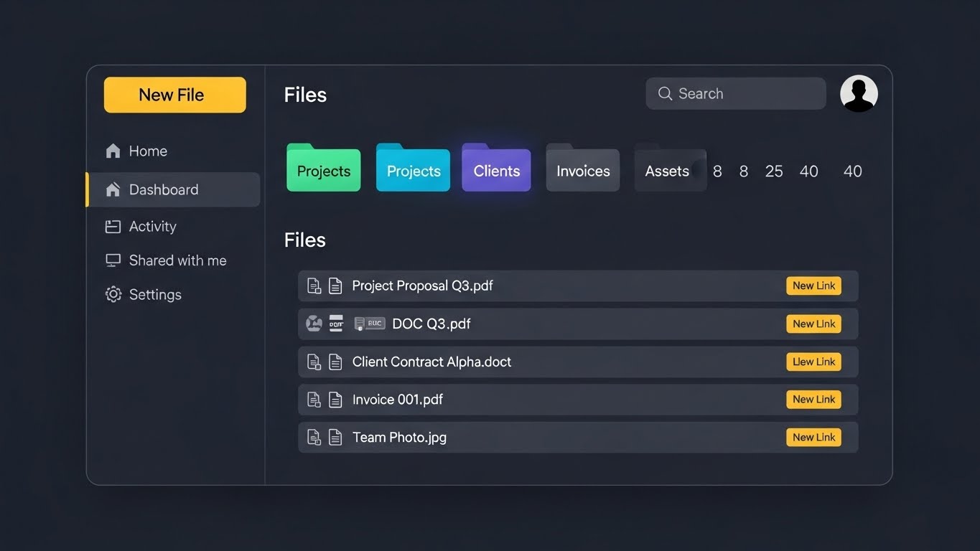Click New Link badge for Team Photo.jpg

tap(813, 437)
